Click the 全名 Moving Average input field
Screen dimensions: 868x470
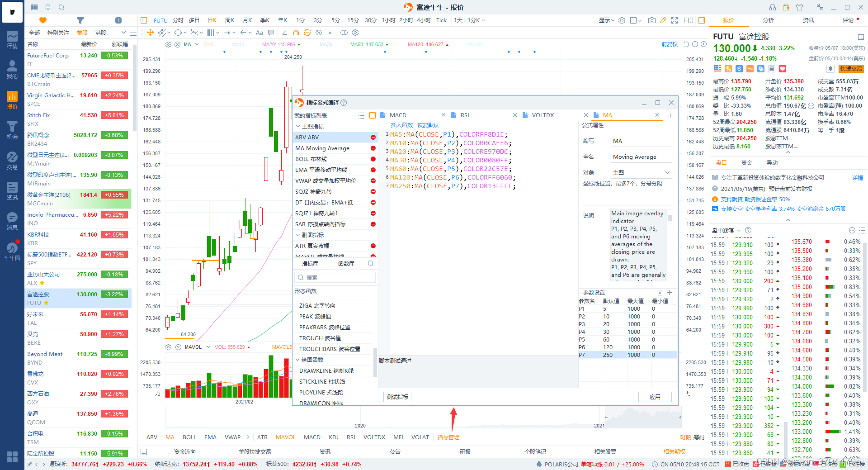[x=642, y=157]
